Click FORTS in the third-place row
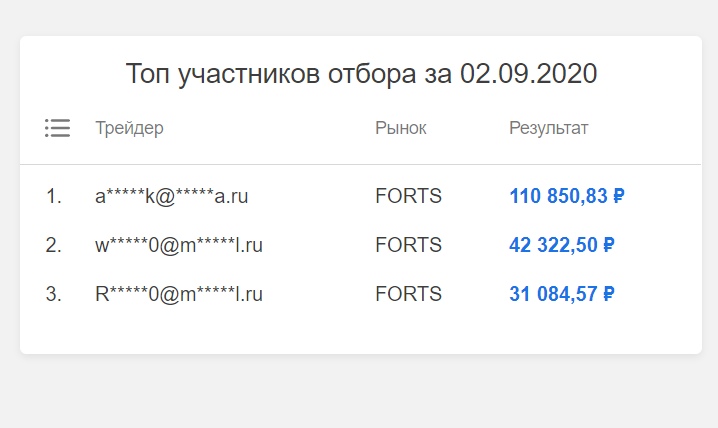The image size is (718, 428). coord(408,294)
